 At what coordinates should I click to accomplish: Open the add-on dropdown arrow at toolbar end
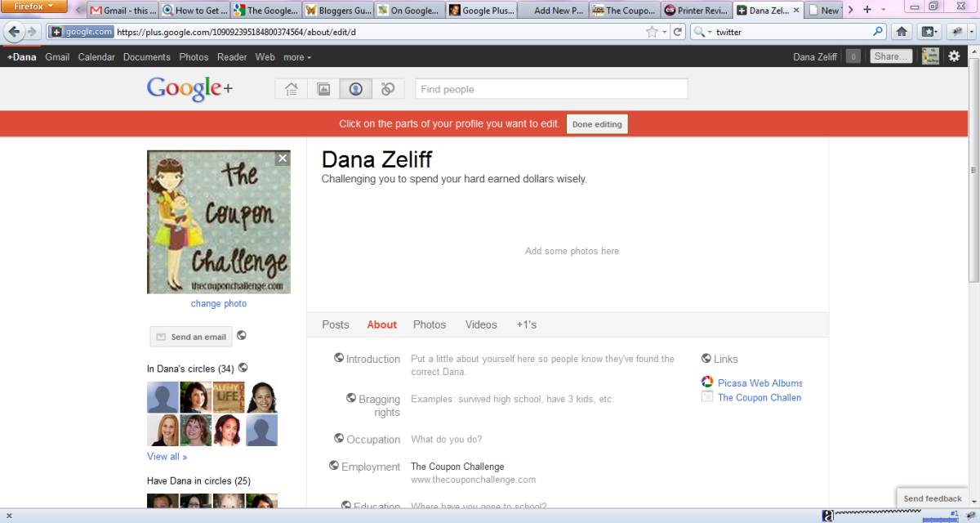(970, 32)
